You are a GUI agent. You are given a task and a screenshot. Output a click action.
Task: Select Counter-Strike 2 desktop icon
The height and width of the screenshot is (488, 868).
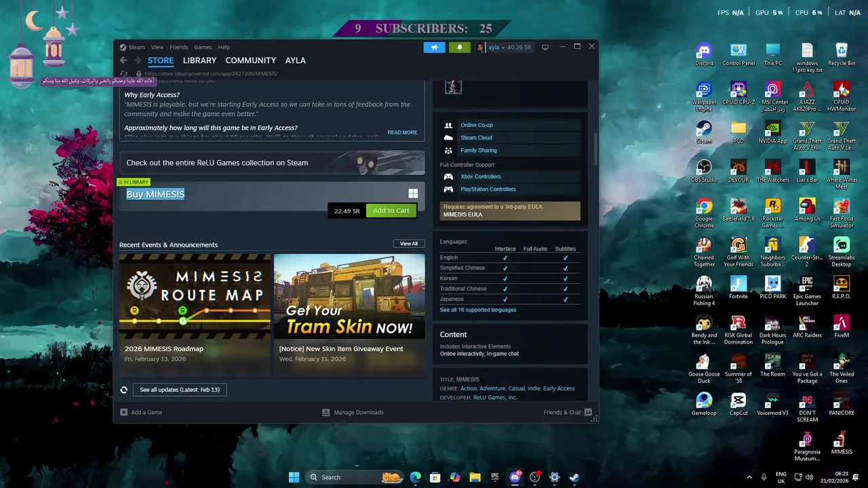tap(807, 251)
